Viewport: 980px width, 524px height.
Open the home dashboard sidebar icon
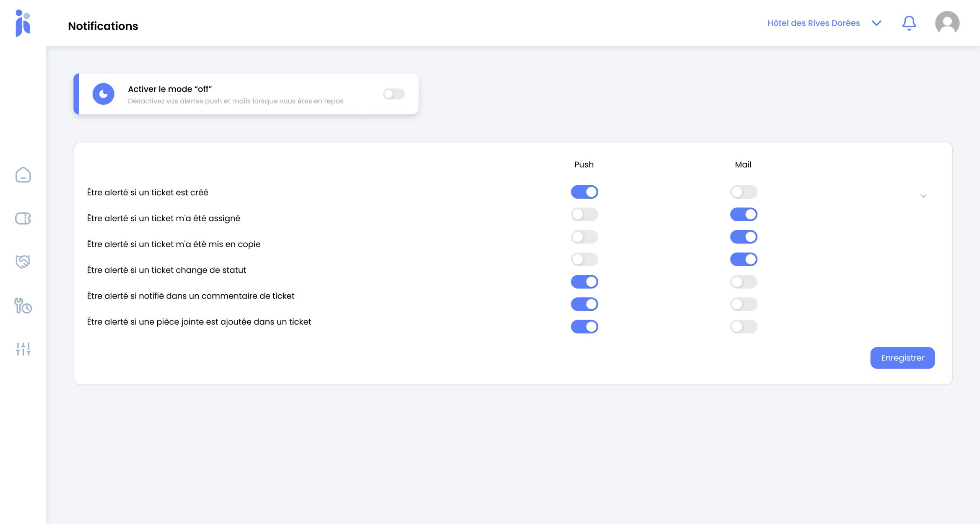23,175
